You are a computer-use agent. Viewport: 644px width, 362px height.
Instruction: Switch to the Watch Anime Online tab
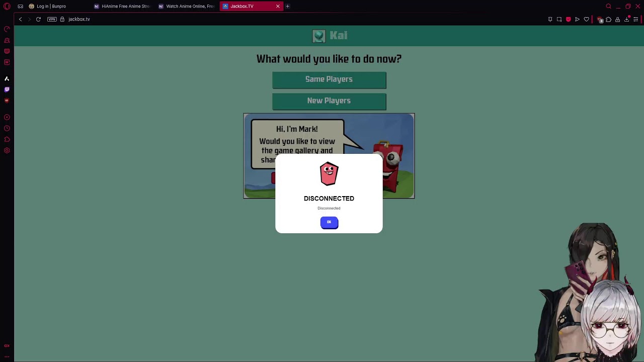tap(187, 6)
